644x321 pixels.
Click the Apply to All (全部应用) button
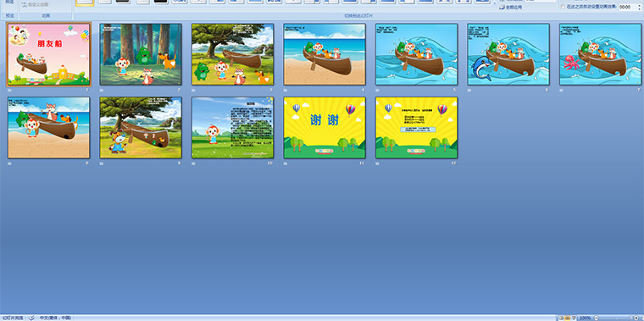[510, 8]
